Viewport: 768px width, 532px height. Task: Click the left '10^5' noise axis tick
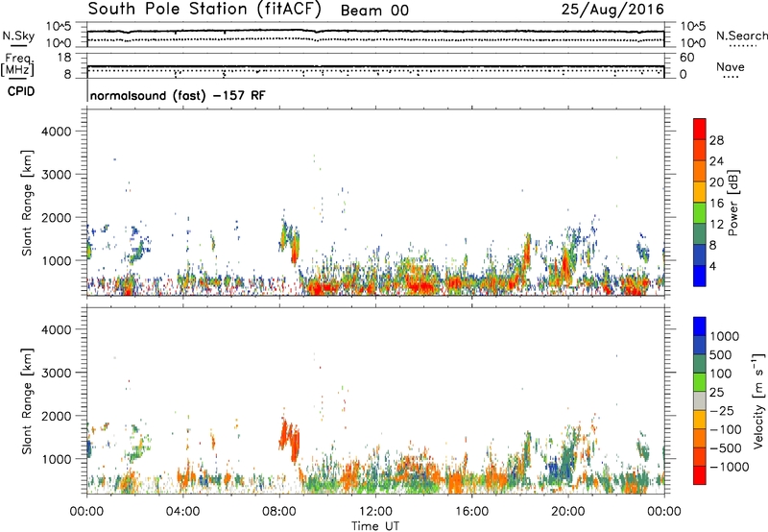[59, 27]
